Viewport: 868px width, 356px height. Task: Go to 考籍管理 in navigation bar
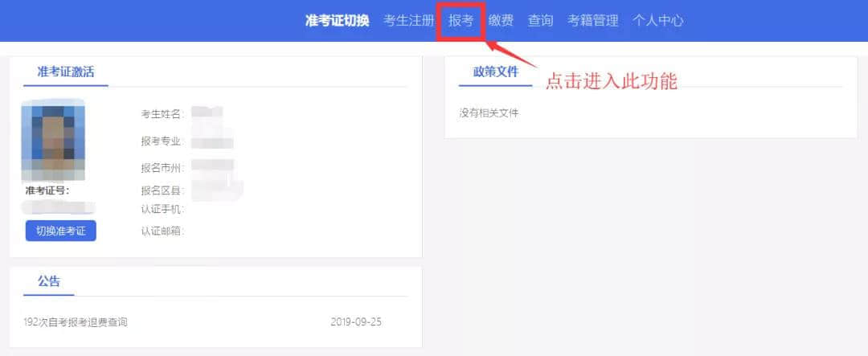[x=592, y=21]
